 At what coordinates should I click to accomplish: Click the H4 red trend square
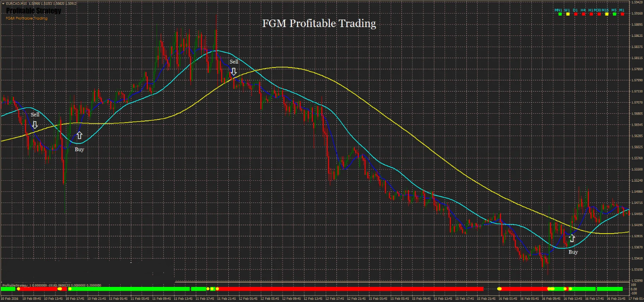click(x=584, y=14)
